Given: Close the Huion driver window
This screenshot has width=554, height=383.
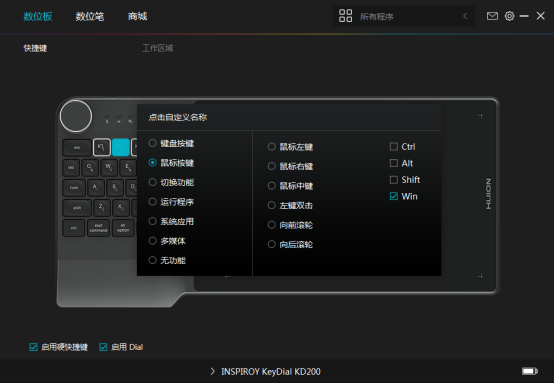Looking at the screenshot, I should pos(541,16).
